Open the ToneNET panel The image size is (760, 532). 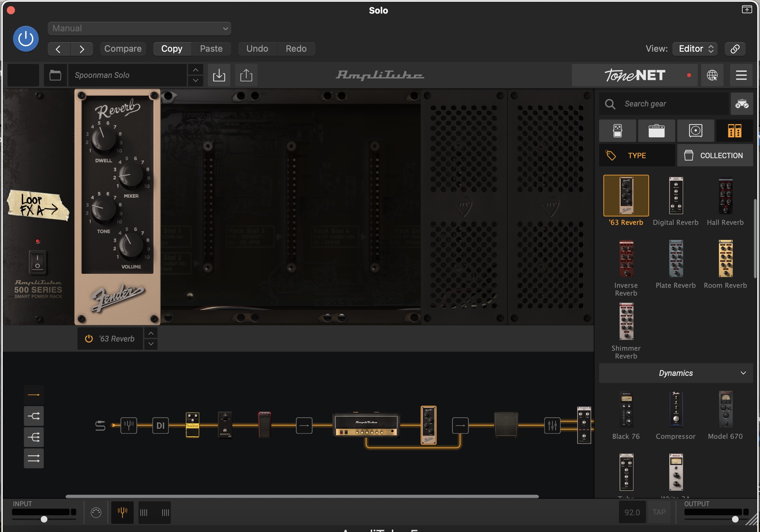[635, 75]
